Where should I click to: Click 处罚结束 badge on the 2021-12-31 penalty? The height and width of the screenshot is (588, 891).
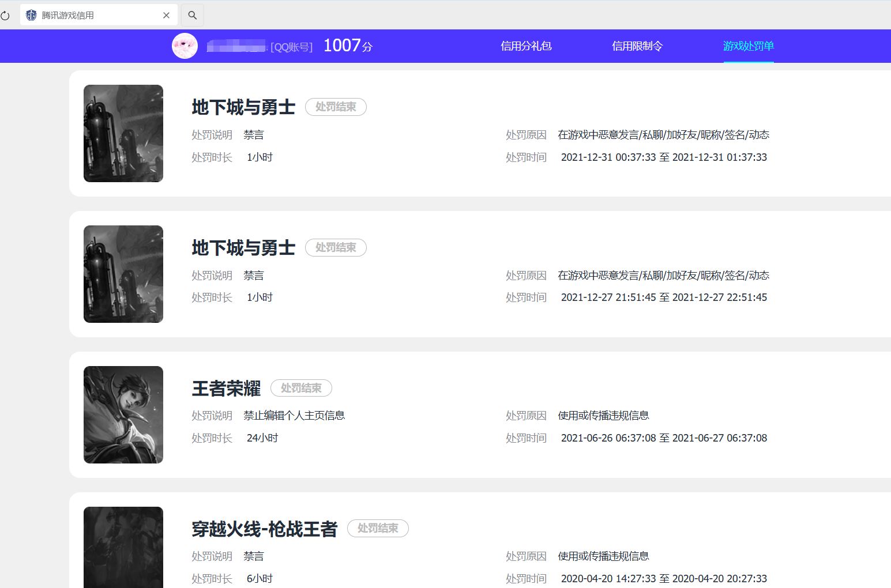click(x=336, y=107)
